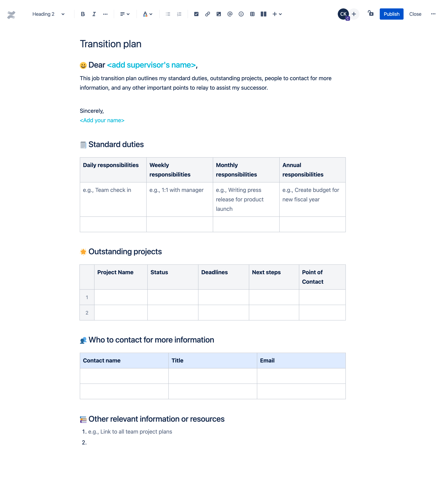Click the Bold formatting icon
Viewport: 448px width, 477px height.
pyautogui.click(x=83, y=14)
